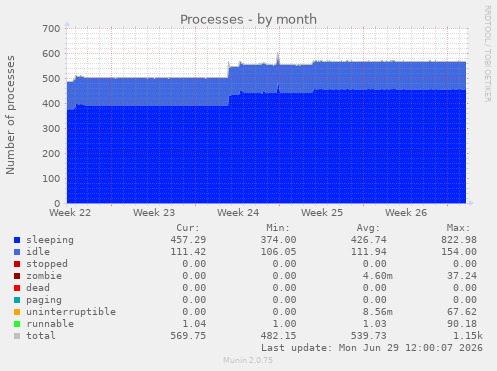This screenshot has height=371, width=497.
Task: Select the 'uninterruptible' legend label
Action: point(71,312)
